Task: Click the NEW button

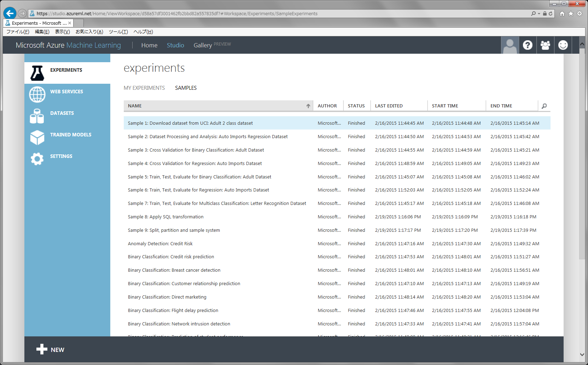Action: tap(50, 349)
